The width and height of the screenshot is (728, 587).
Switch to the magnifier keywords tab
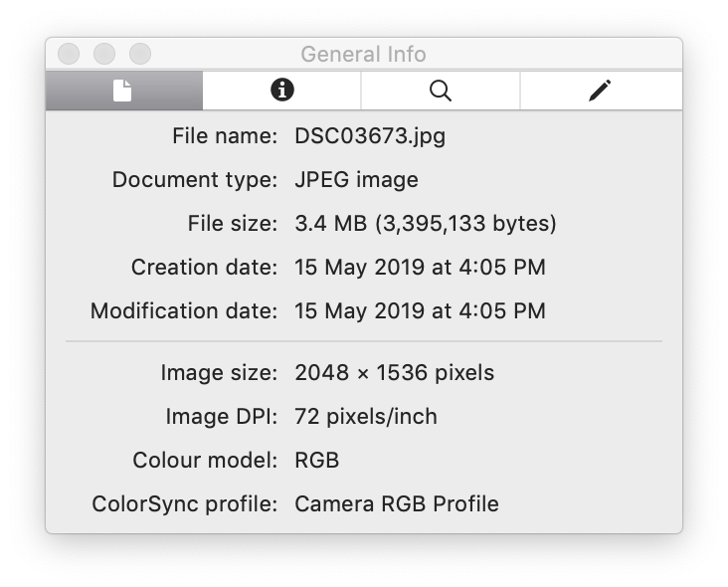(441, 91)
